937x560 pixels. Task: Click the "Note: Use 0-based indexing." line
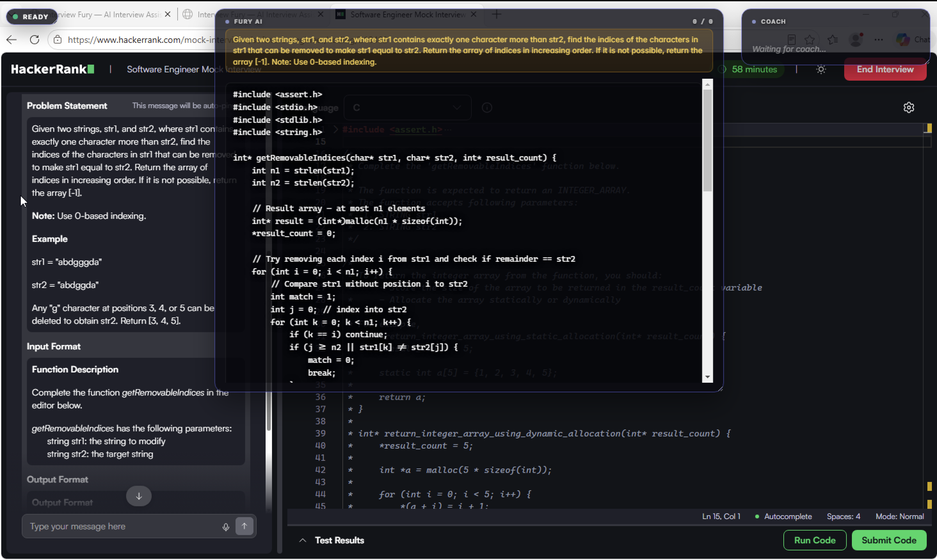[x=89, y=216]
